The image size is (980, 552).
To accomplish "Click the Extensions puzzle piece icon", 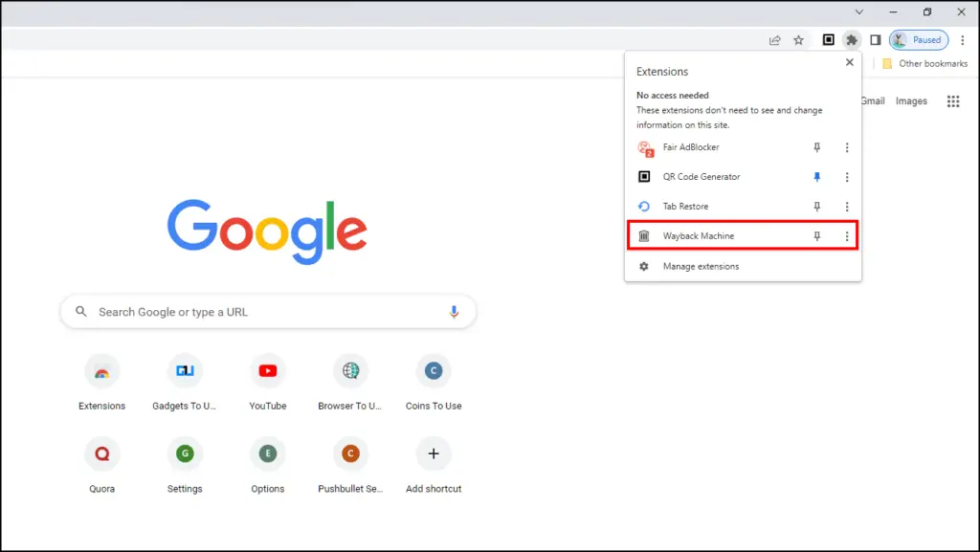I will coord(852,40).
